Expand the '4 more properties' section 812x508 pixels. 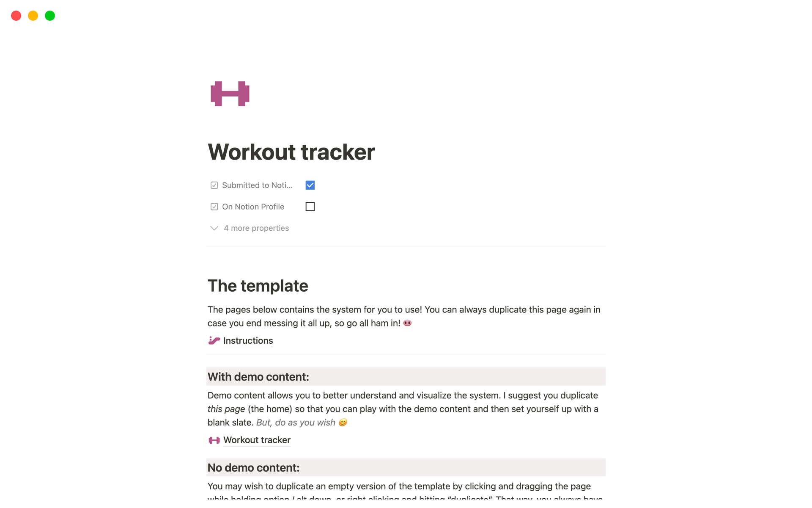click(x=251, y=228)
